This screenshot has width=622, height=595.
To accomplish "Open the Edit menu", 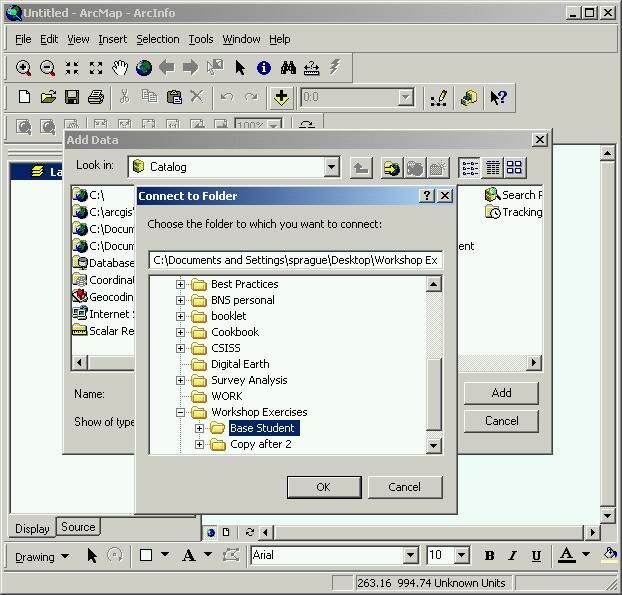I will pyautogui.click(x=49, y=39).
